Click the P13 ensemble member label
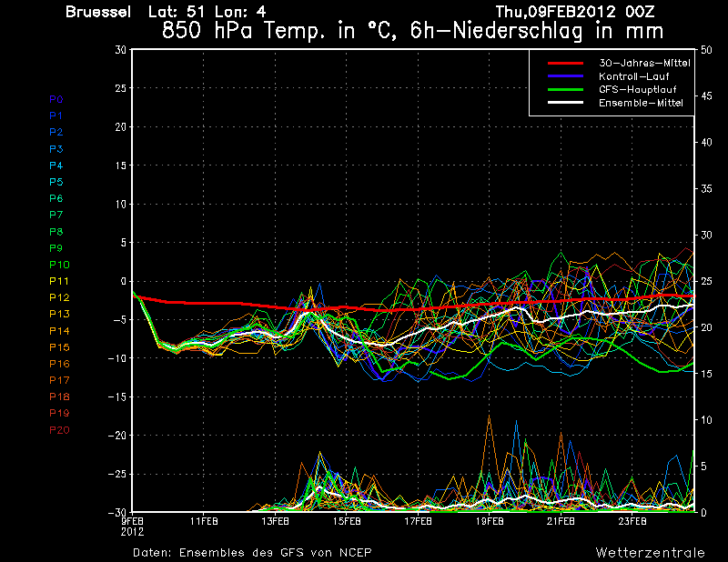728x562 pixels. point(59,314)
